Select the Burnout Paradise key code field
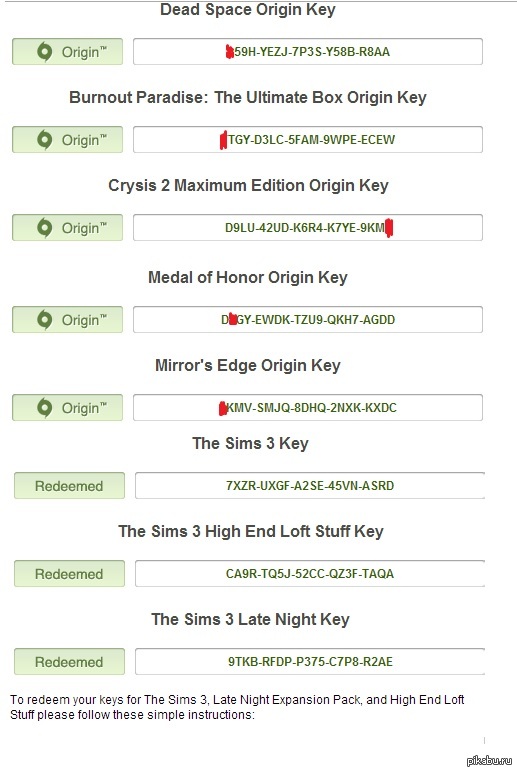The width and height of the screenshot is (517, 772). click(x=308, y=140)
